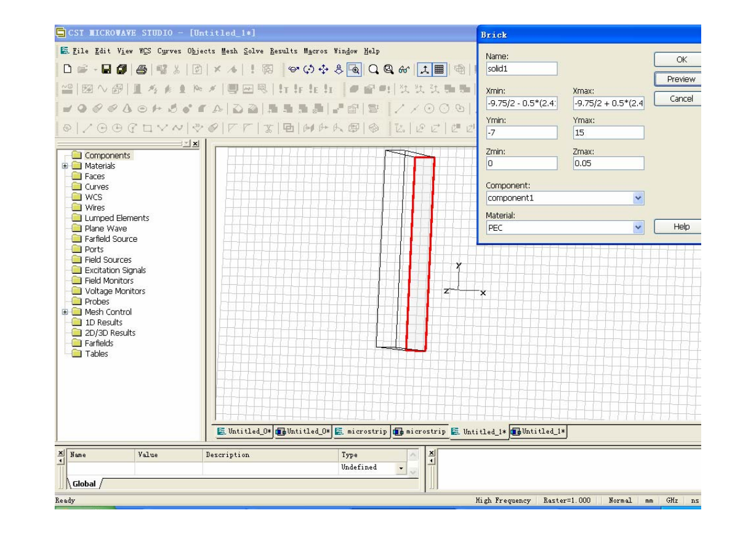
Task: Click the Zmin field containing 0
Action: pos(521,164)
